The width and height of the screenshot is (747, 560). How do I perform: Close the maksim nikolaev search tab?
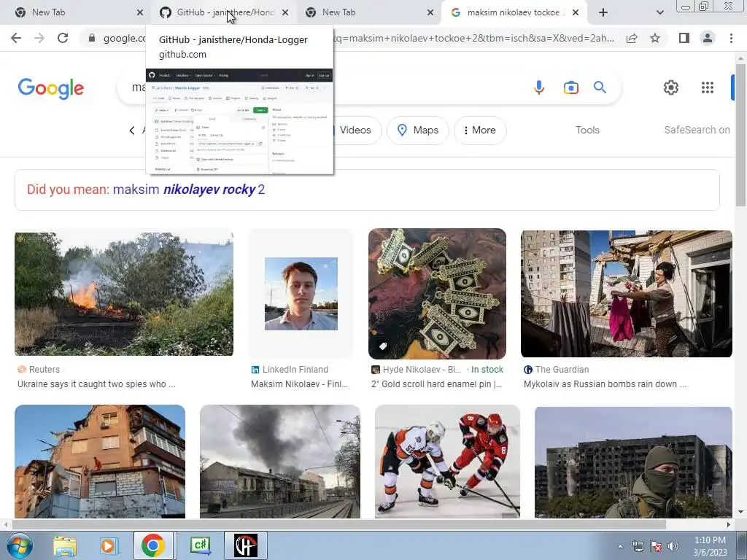click(576, 12)
